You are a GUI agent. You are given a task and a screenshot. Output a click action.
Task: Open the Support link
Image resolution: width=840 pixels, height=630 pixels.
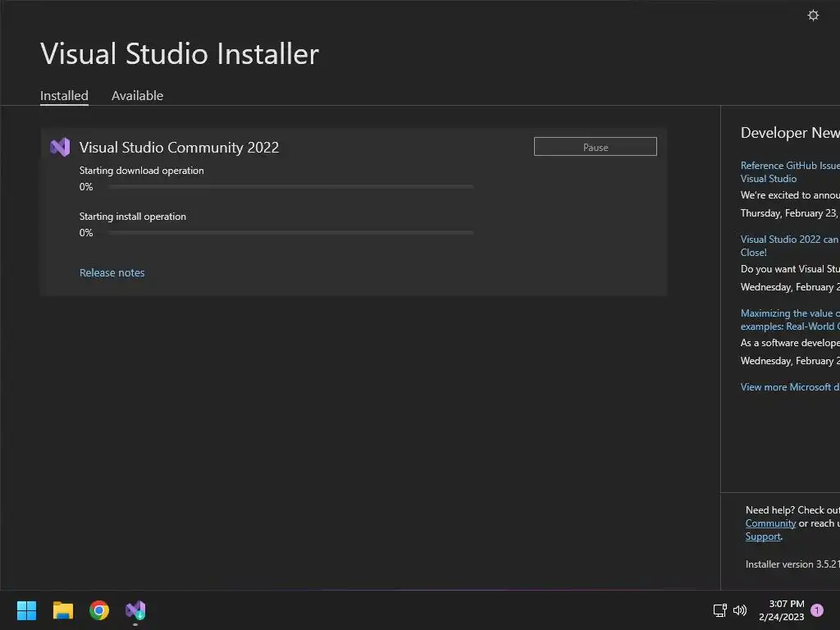(x=763, y=536)
